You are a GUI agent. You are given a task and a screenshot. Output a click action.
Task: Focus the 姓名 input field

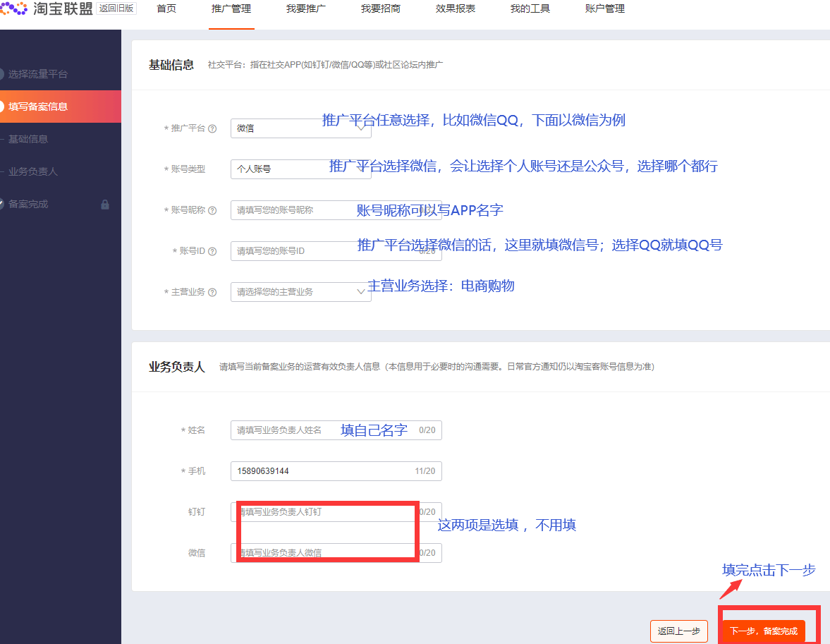[336, 430]
